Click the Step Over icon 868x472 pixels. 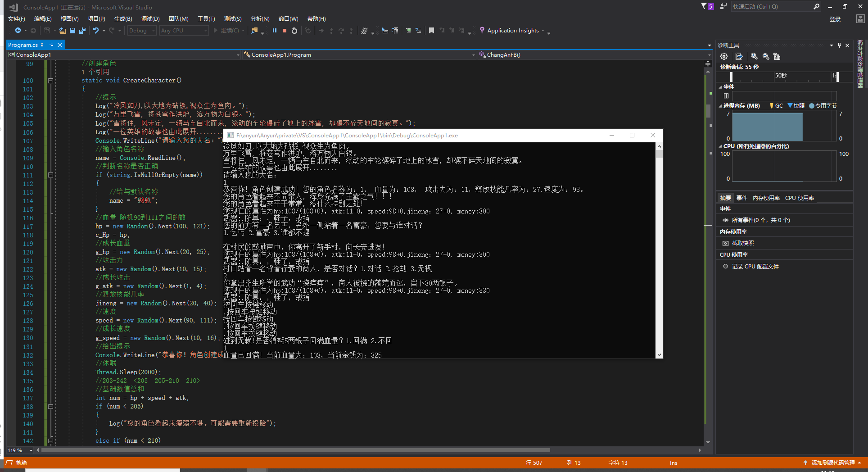pyautogui.click(x=341, y=31)
